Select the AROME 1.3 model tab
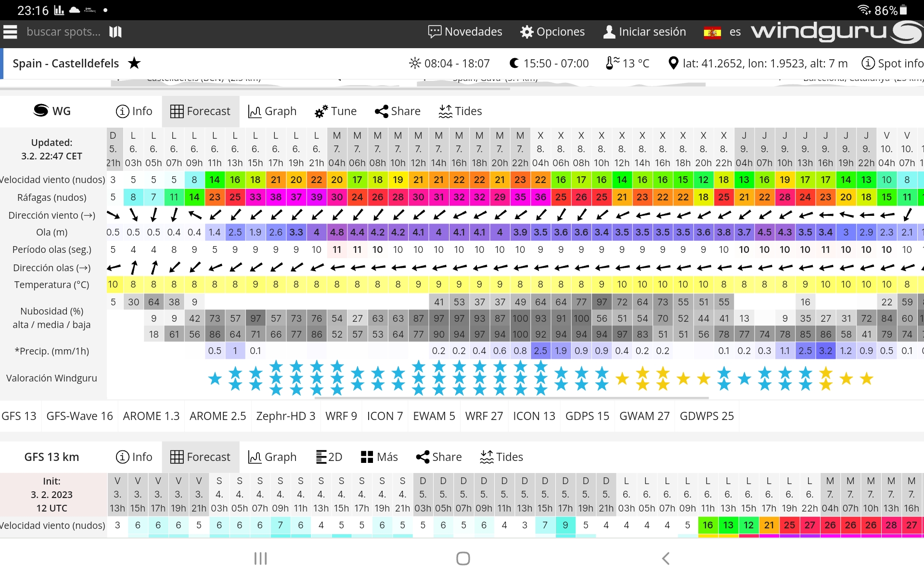924x578 pixels. coord(151,416)
